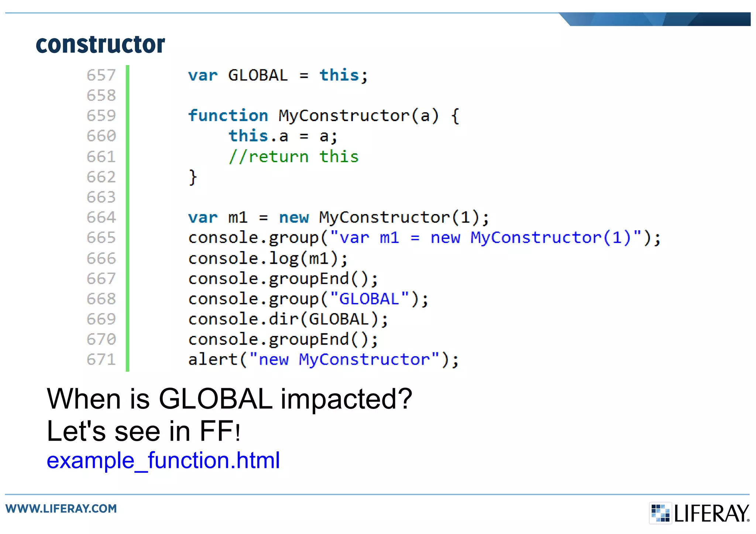Screen dimensions: 756x534
Task: Click 'new' keyword on line 664
Action: [x=293, y=217]
